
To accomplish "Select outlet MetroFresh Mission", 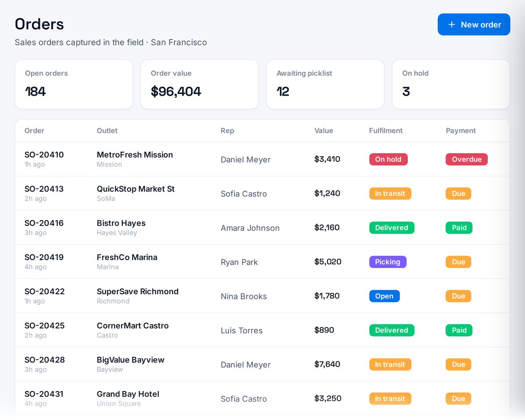I will pyautogui.click(x=135, y=155).
